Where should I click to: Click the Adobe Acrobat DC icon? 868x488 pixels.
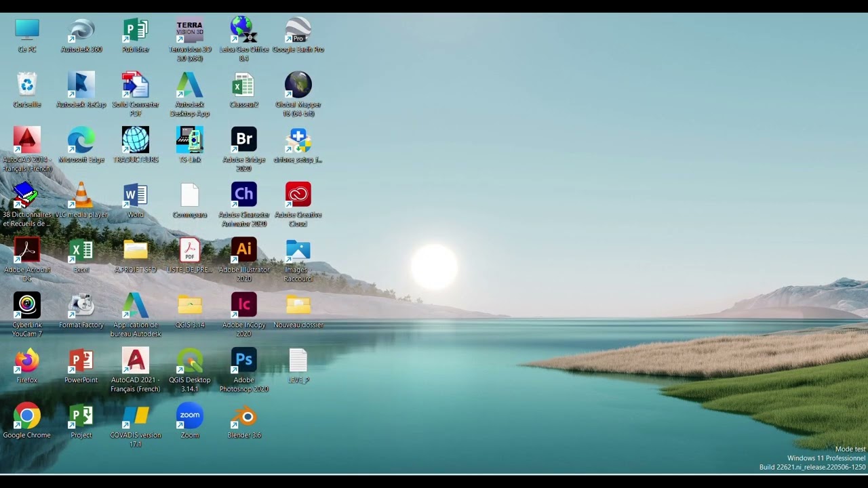point(27,250)
